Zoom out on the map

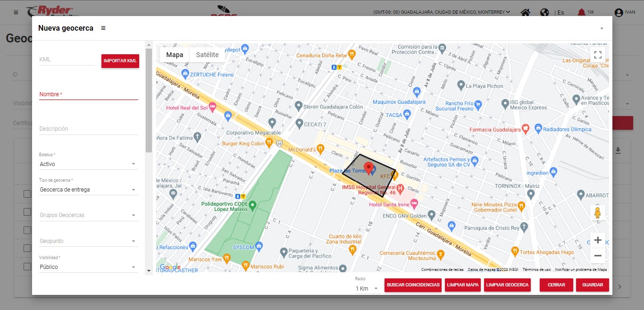pyautogui.click(x=597, y=255)
